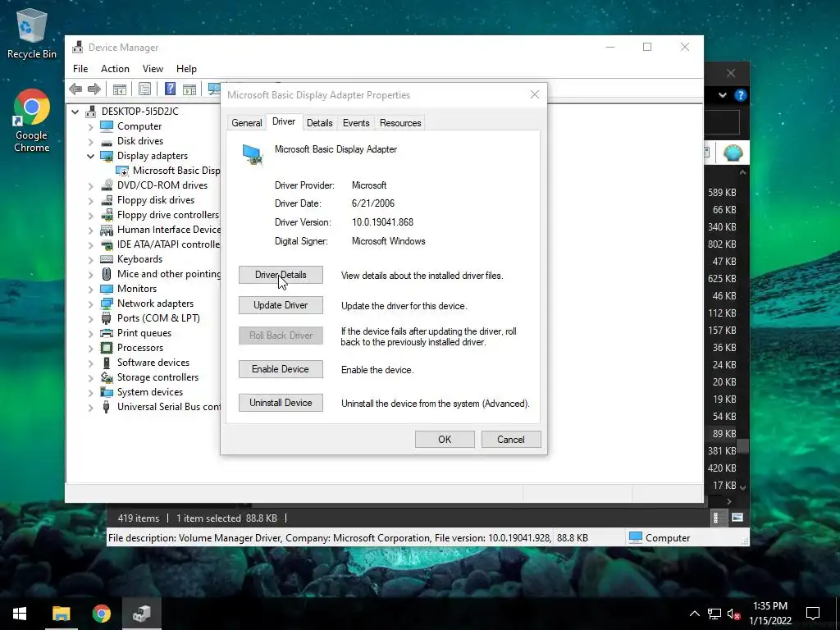
Task: Toggle the show/hide action pane toolbar icon
Action: click(189, 89)
